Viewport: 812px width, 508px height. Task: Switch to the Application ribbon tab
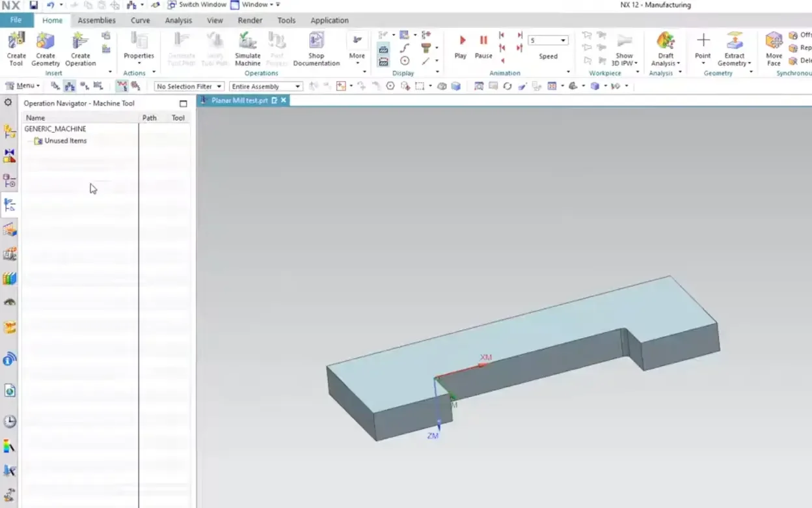(x=329, y=20)
